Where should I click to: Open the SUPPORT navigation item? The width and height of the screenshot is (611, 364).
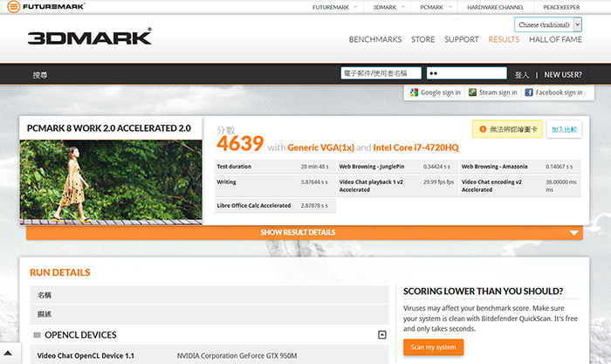(462, 39)
